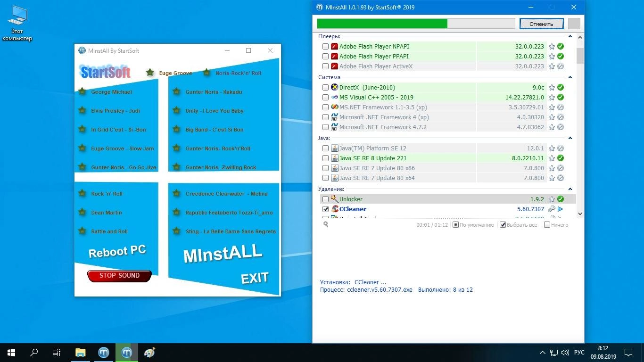Open Task View on taskbar
Image resolution: width=644 pixels, height=362 pixels.
pyautogui.click(x=57, y=353)
